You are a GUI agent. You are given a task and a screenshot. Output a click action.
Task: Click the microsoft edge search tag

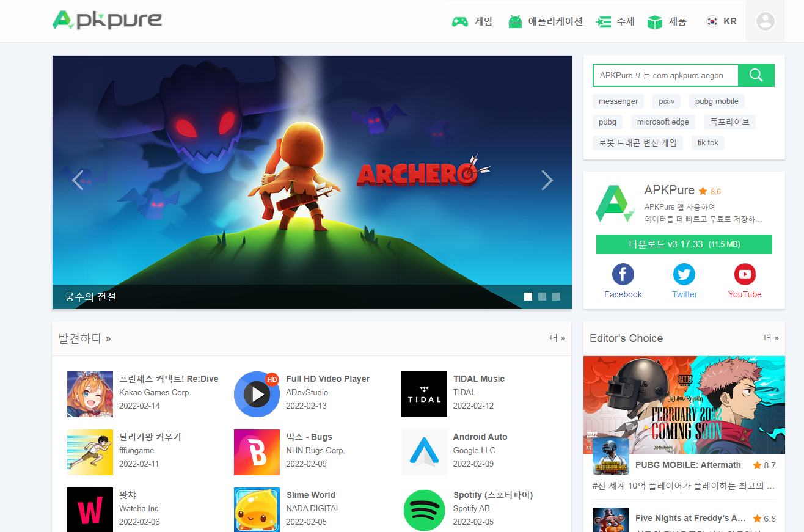pos(663,122)
